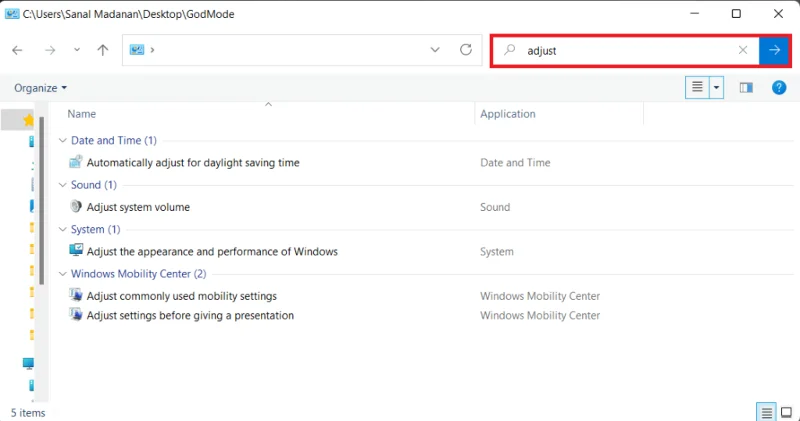Click the GodMode icon in address bar
Image resolution: width=800 pixels, height=421 pixels.
tap(137, 50)
